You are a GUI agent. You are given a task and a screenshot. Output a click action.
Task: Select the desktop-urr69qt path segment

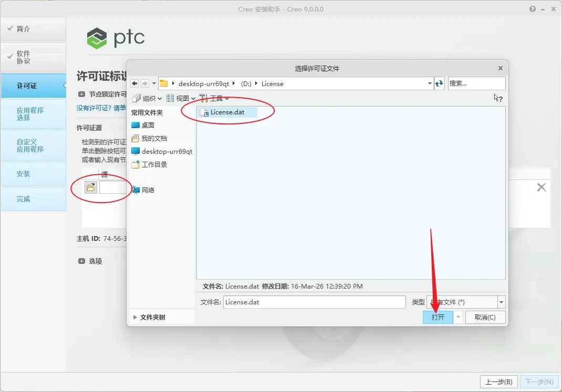[204, 84]
